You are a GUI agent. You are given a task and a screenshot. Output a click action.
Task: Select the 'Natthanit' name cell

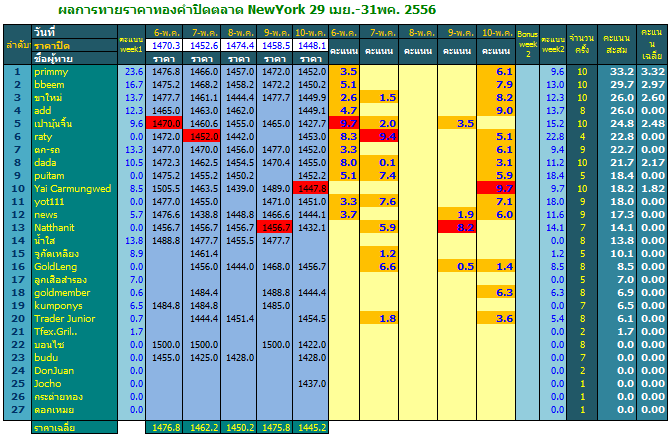pos(75,228)
